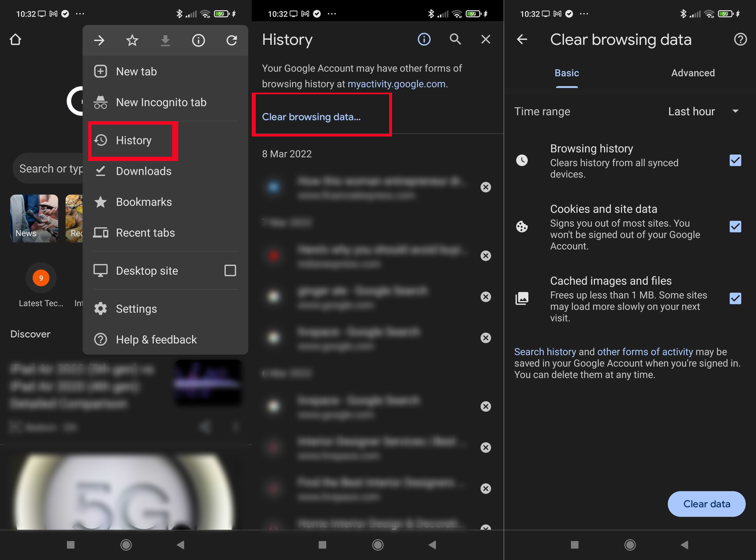The width and height of the screenshot is (756, 560).
Task: Tap the info icon in History header
Action: 424,39
